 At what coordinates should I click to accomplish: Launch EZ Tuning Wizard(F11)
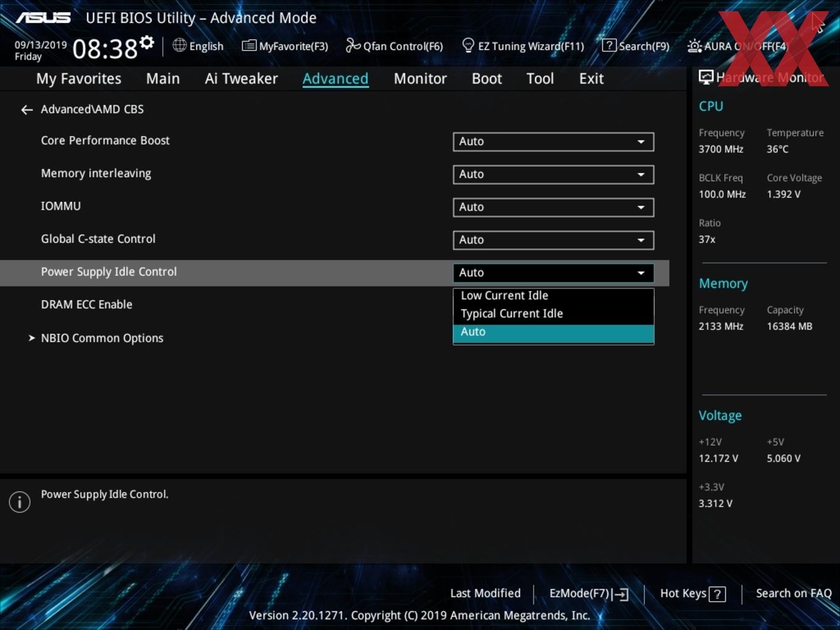tap(523, 46)
